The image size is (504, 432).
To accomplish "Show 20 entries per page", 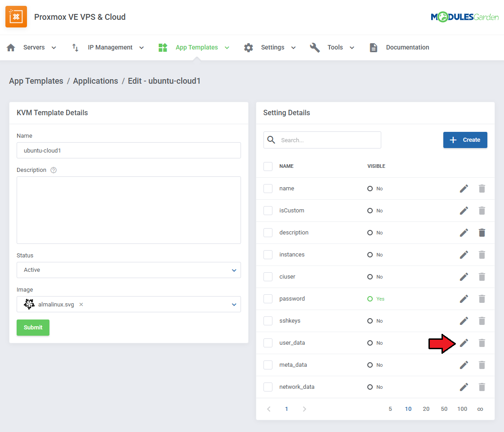I will coord(426,409).
